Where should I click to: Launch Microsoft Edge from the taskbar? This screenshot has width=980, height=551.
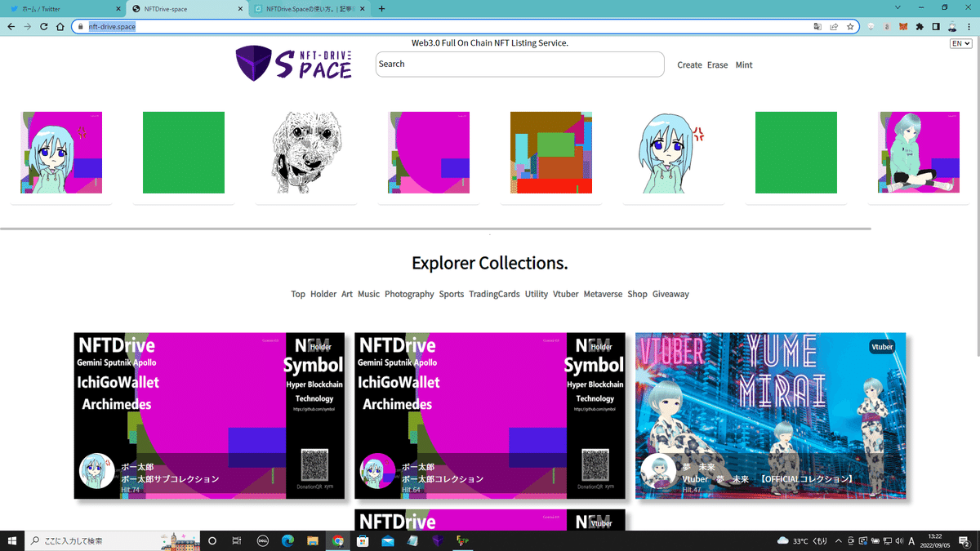287,540
